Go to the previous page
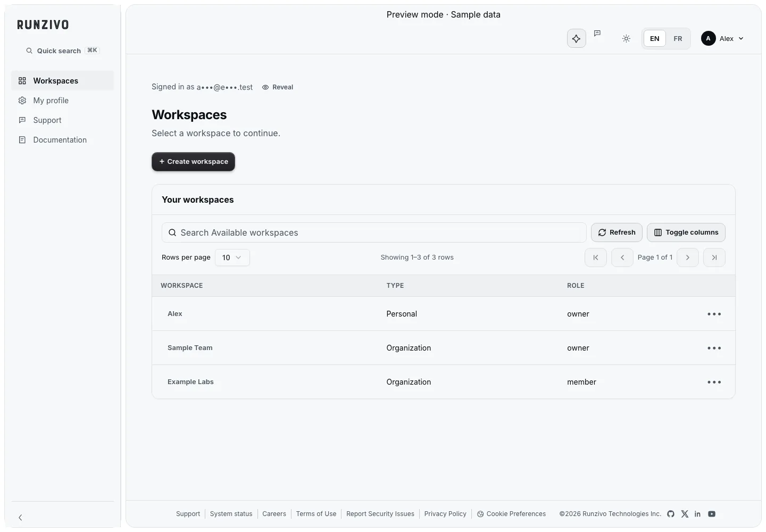 pyautogui.click(x=622, y=257)
